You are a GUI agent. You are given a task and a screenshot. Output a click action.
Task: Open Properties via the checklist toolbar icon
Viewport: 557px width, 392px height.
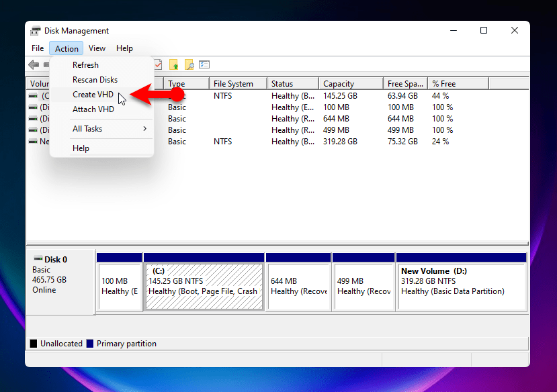[205, 64]
